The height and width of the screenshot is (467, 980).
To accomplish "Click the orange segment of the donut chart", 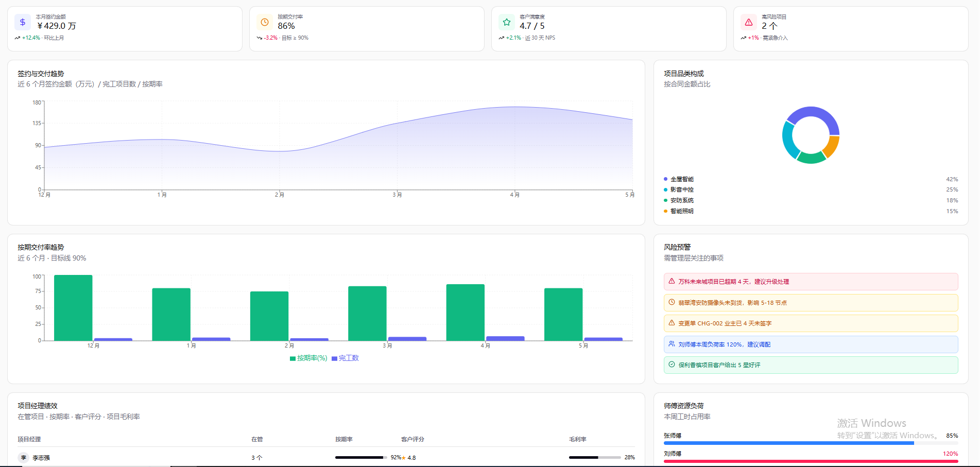I will pyautogui.click(x=832, y=147).
